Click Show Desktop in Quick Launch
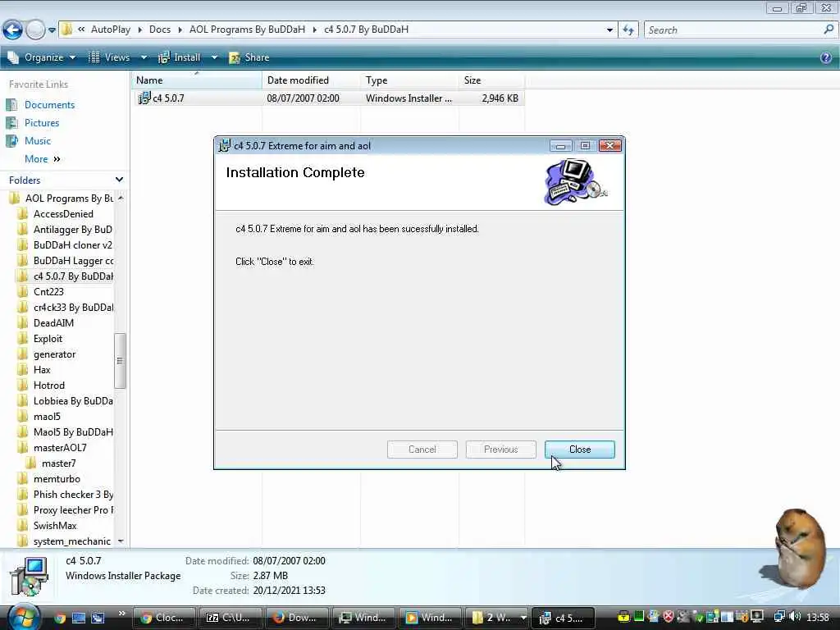The width and height of the screenshot is (840, 630). click(x=79, y=618)
